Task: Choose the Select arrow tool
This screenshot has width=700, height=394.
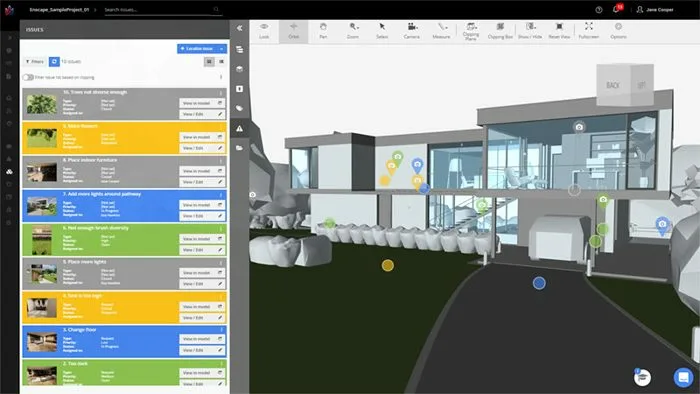Action: click(x=382, y=31)
